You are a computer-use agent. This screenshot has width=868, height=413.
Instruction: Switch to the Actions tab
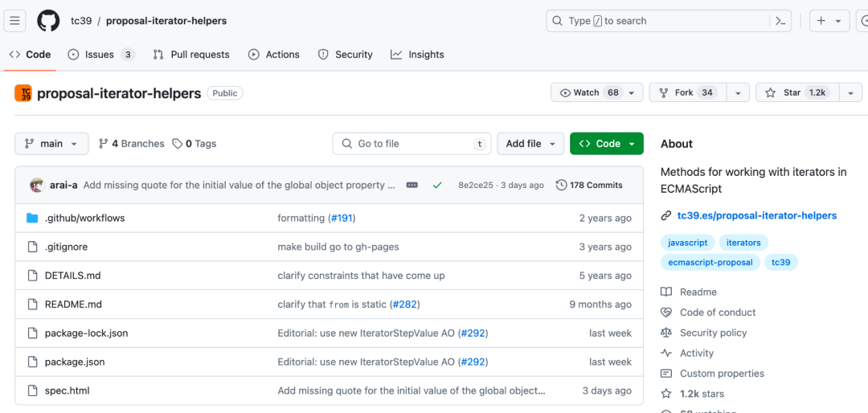pyautogui.click(x=274, y=55)
